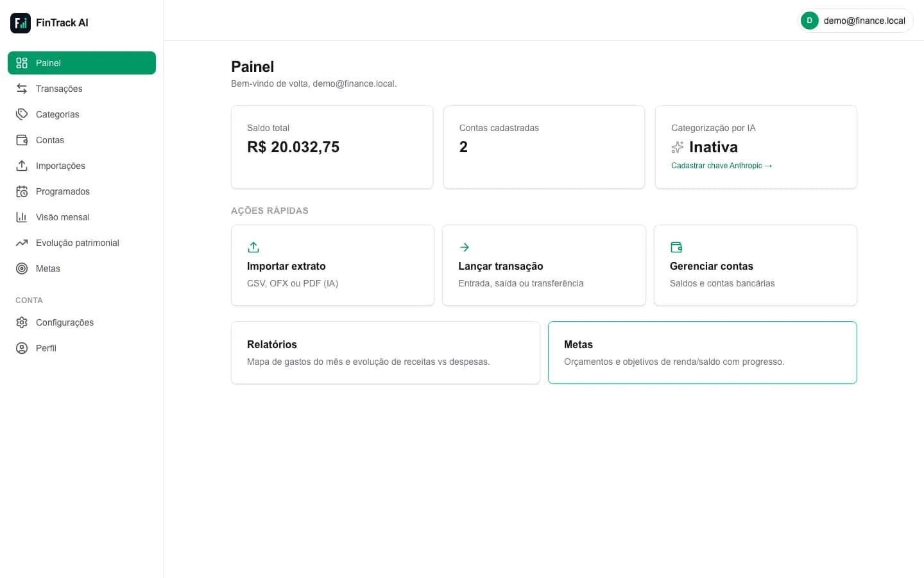The height and width of the screenshot is (578, 924).
Task: Open Perfil page
Action: (81, 348)
